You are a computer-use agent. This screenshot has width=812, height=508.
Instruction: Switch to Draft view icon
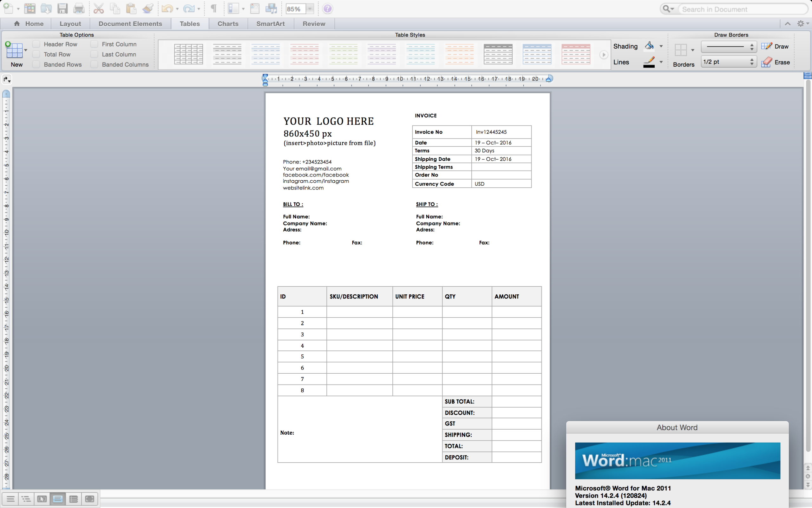(x=10, y=498)
